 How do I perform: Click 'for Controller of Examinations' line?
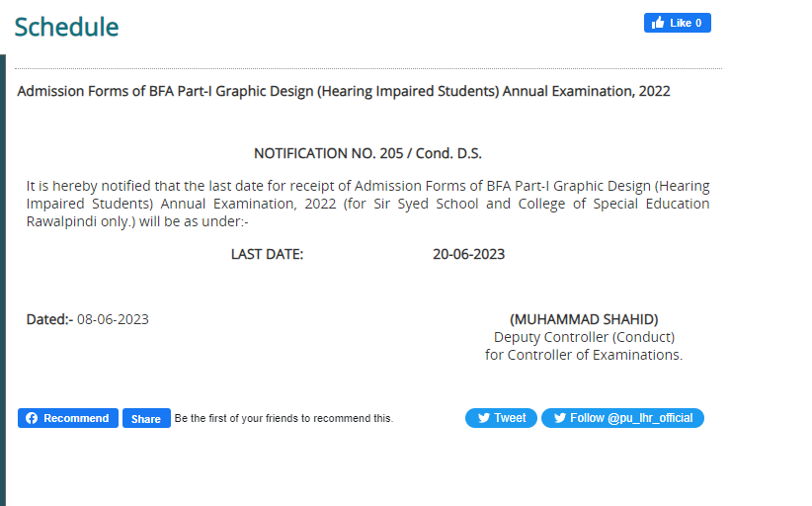click(x=584, y=355)
